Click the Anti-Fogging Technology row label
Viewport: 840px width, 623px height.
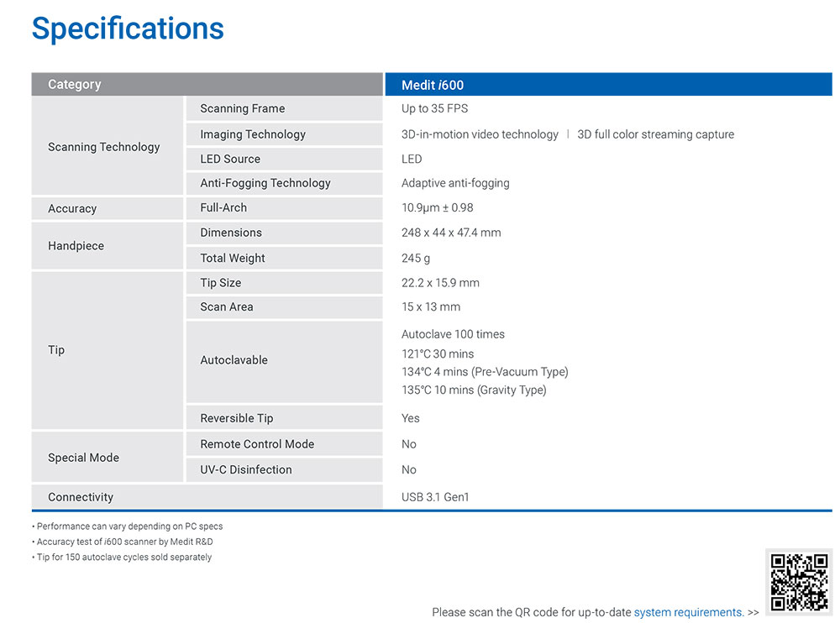(265, 183)
